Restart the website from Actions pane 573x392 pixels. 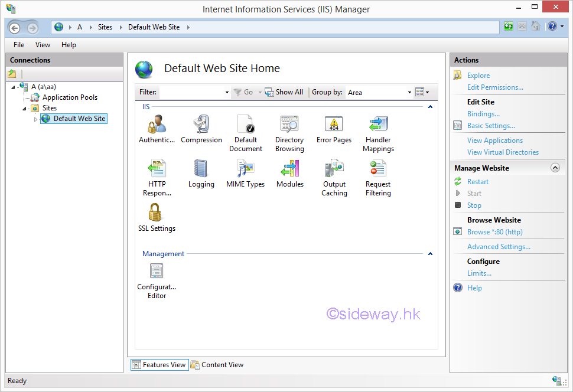[x=477, y=182]
